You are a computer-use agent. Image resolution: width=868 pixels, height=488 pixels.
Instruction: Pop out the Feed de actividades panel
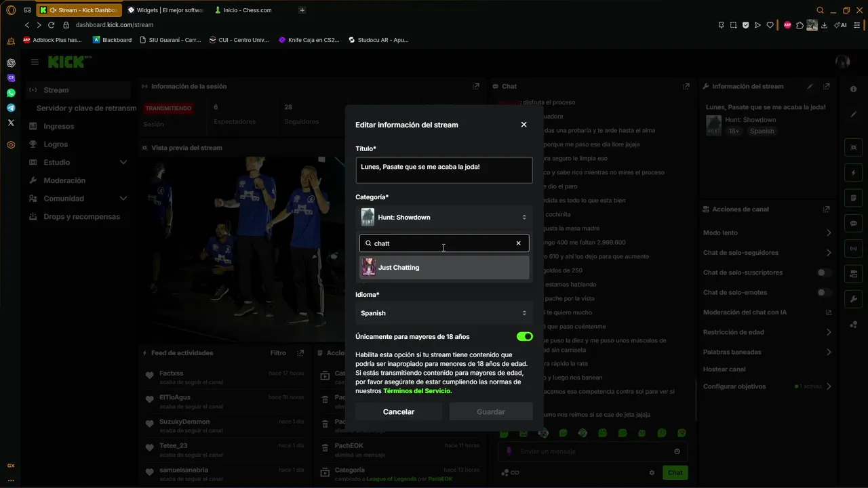(300, 353)
